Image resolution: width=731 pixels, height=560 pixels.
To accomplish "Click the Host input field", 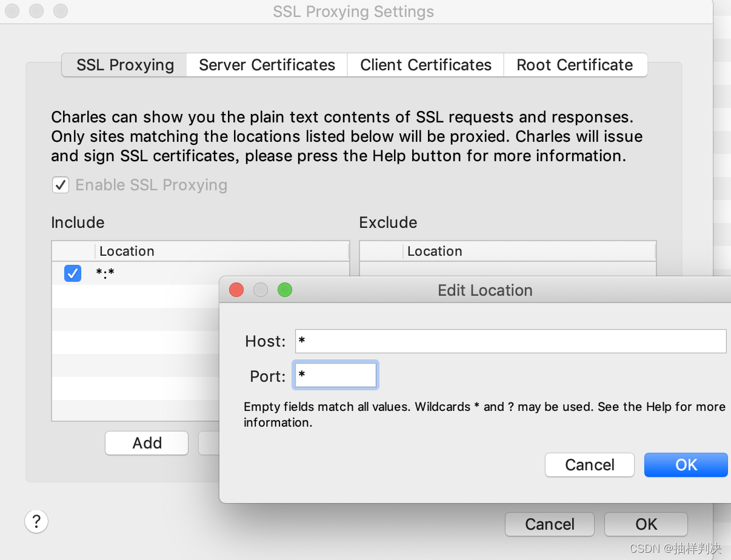I will click(x=510, y=341).
